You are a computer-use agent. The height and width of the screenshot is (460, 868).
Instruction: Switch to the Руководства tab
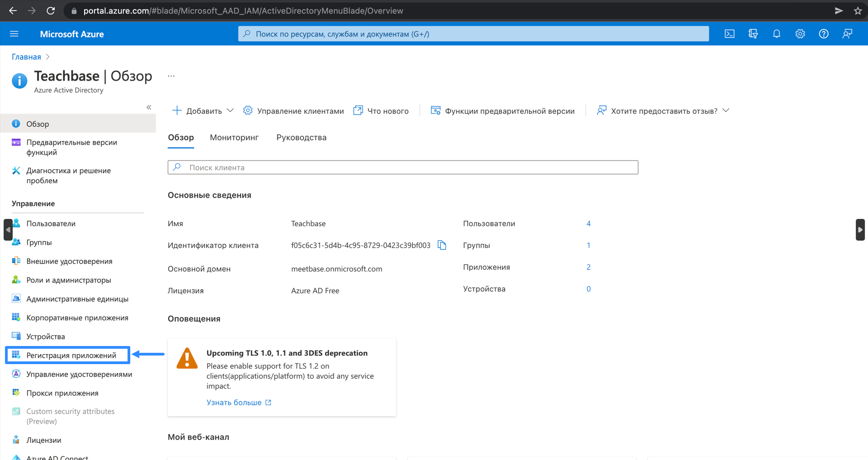[x=301, y=138]
